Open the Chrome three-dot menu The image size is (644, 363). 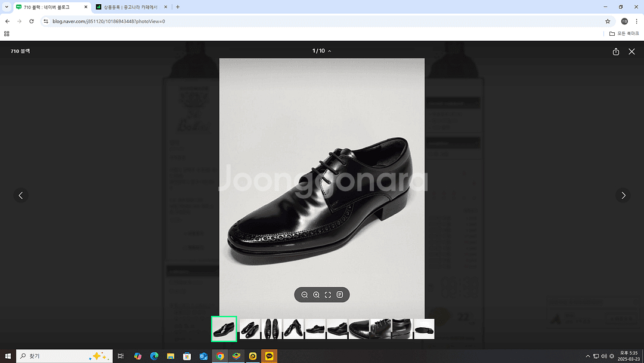(x=636, y=21)
